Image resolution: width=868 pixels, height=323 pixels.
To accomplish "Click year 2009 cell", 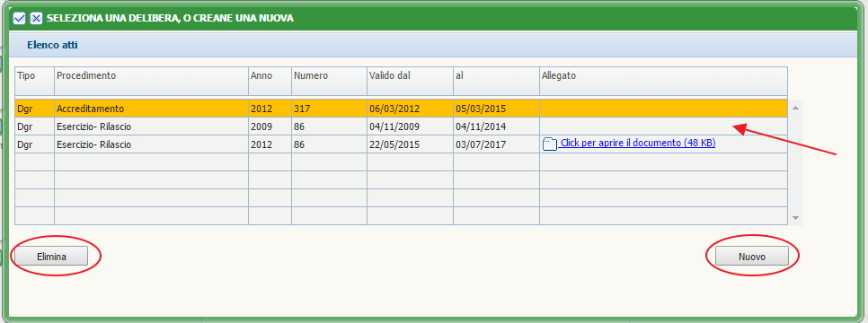I will (x=270, y=127).
